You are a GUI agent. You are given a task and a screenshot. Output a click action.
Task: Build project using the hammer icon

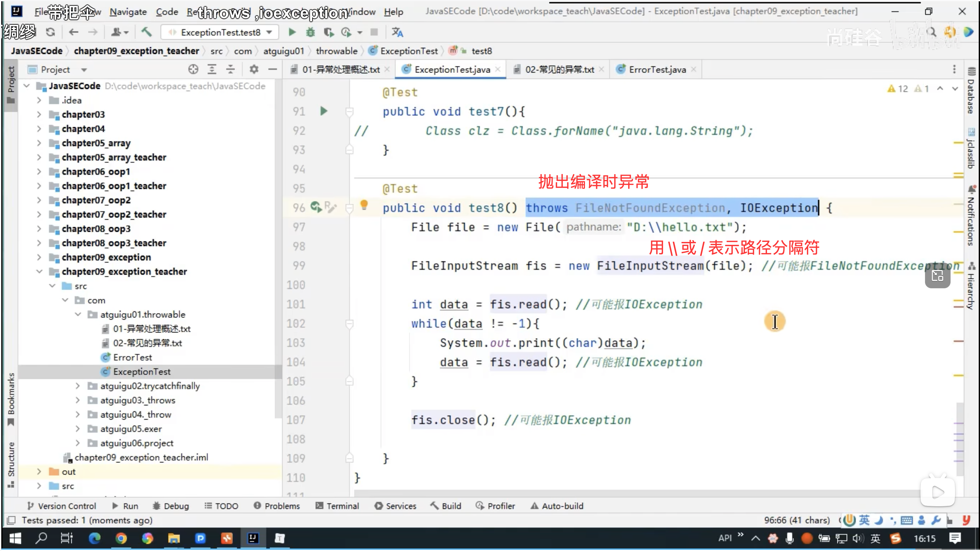pyautogui.click(x=146, y=32)
